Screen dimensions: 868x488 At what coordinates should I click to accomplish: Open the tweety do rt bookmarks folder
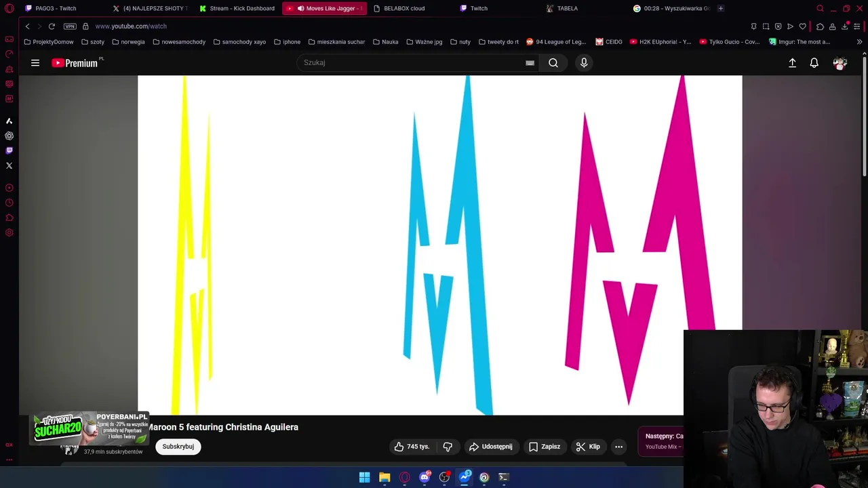click(498, 42)
